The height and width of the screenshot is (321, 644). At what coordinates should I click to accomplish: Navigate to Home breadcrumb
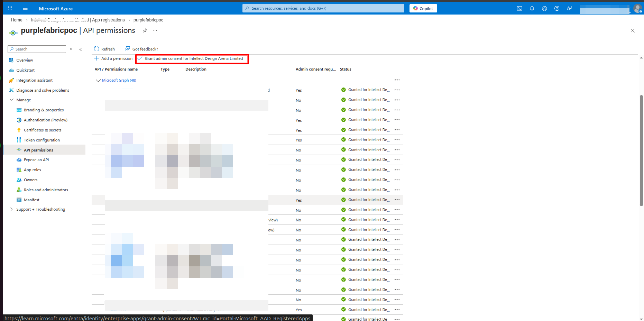(17, 20)
